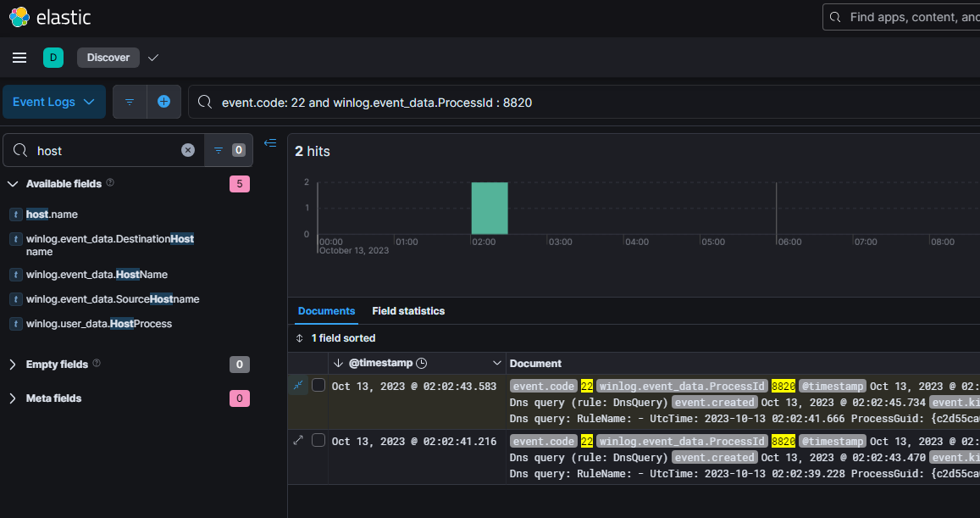
Task: Click the green histogram bar at 02:00
Action: coord(490,209)
